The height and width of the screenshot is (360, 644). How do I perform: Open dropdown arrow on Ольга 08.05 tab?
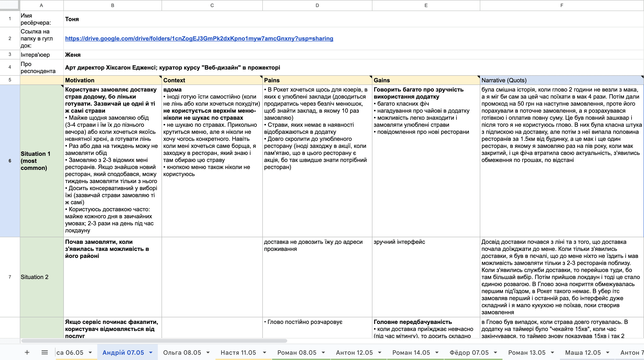(208, 353)
